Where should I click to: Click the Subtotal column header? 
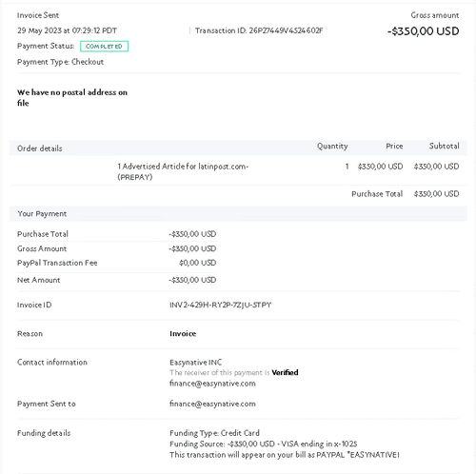coord(444,146)
